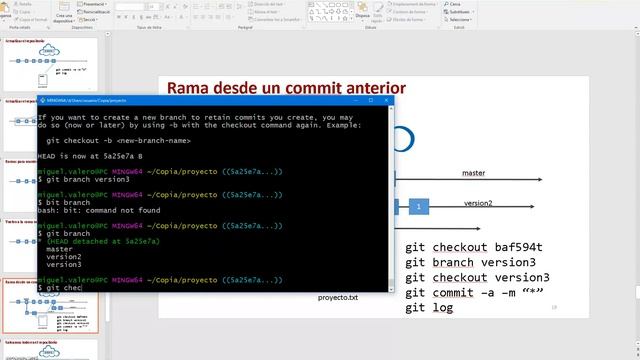This screenshot has width=640, height=360.
Task: Increase font size with the larger A icon
Action: click(x=168, y=7)
